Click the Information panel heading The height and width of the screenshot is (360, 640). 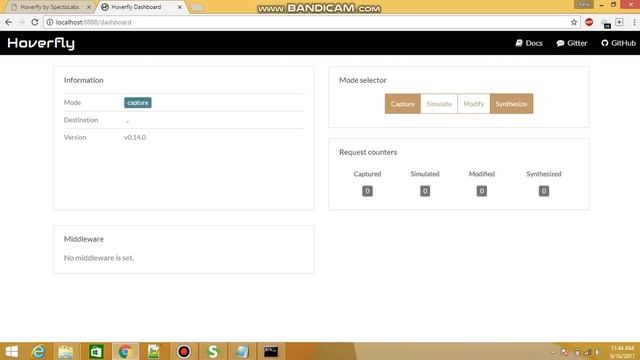click(x=84, y=80)
